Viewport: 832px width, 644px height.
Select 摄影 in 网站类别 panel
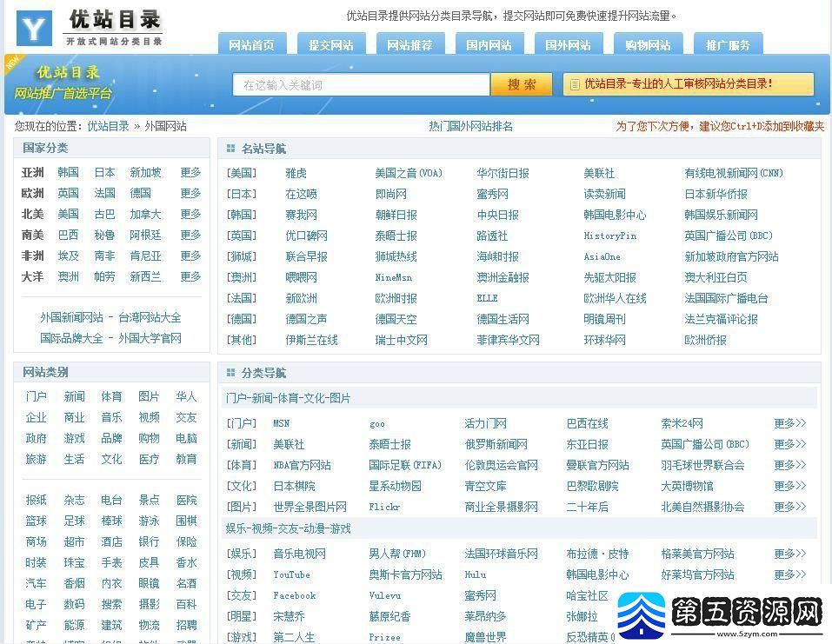tap(150, 604)
